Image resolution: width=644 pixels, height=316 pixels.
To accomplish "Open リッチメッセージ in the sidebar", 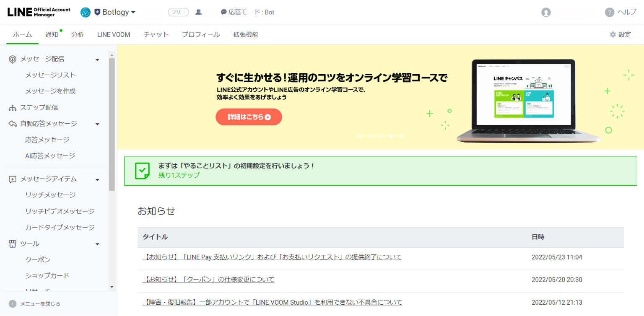I will pyautogui.click(x=50, y=195).
